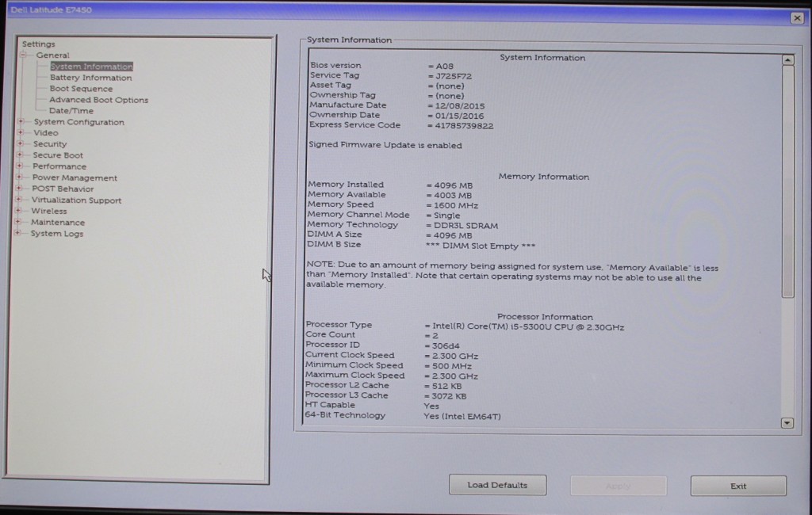812x515 pixels.
Task: Click the Processor Type i5-5300U value
Action: 528,327
